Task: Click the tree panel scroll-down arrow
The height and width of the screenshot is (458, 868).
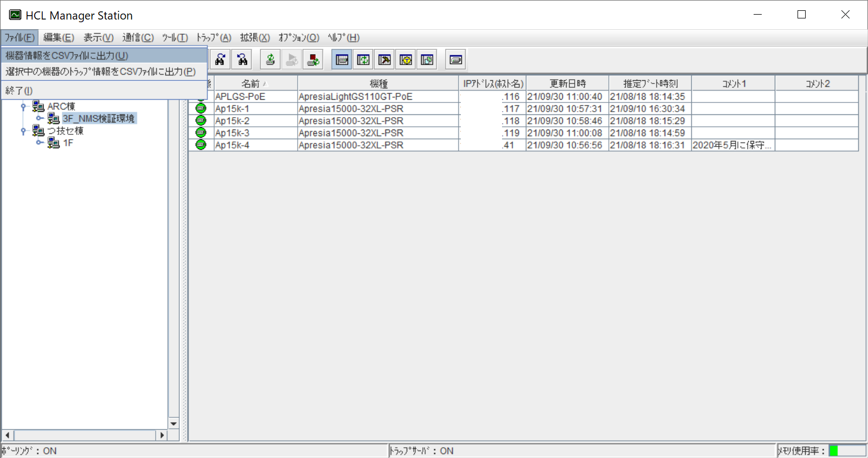Action: [x=173, y=424]
